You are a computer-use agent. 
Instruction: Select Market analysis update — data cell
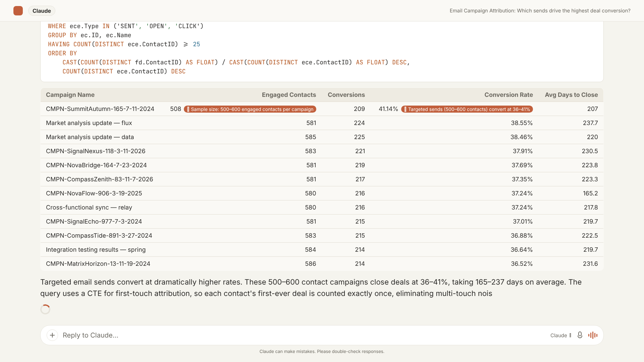click(90, 137)
